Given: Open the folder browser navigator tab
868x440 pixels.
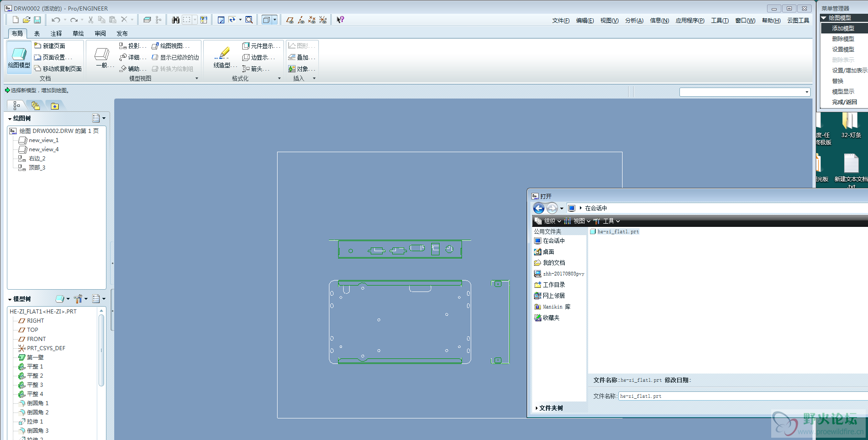Looking at the screenshot, I should (x=35, y=106).
